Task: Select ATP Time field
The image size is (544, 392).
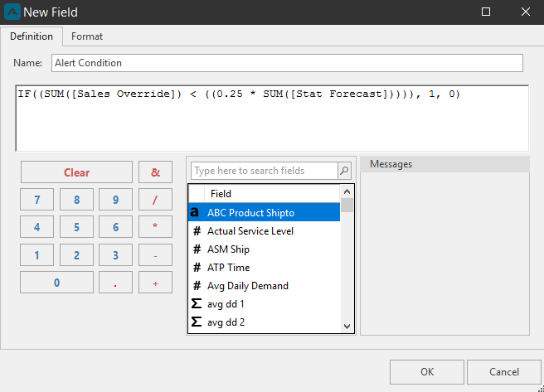Action: coord(264,267)
